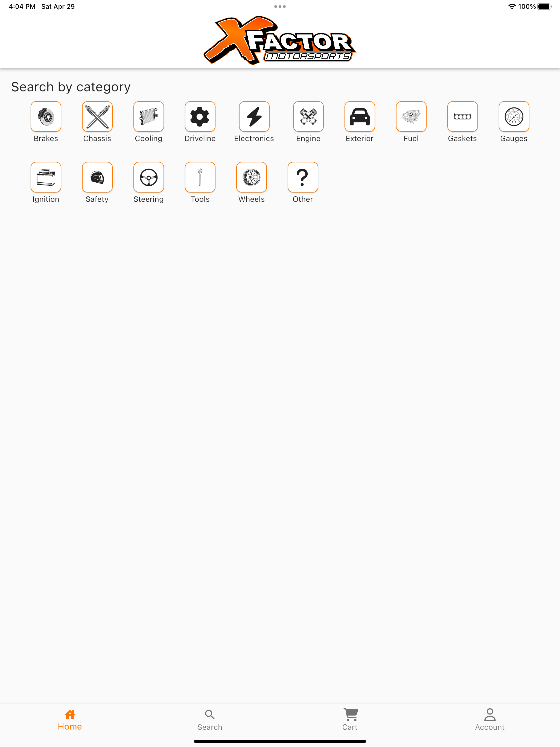Tap the 'Sat Apr 29' date in the status bar
560x747 pixels.
(x=58, y=6)
